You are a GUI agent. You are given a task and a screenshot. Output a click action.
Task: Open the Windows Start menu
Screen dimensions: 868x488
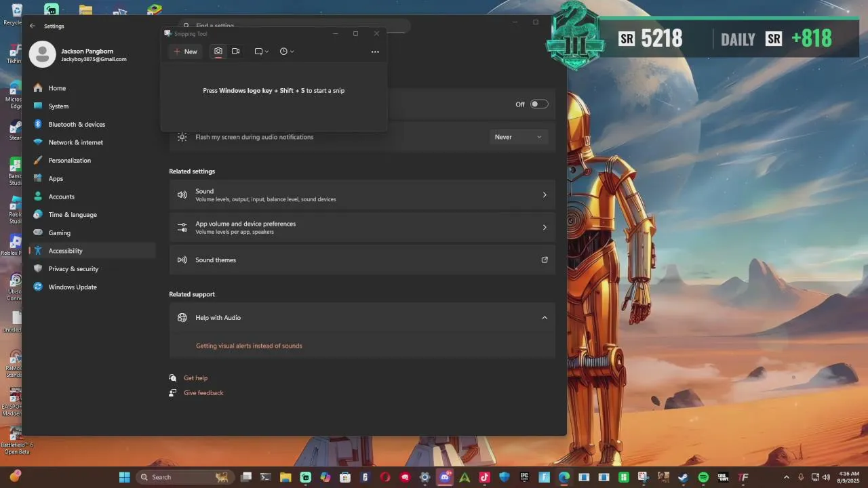[125, 477]
